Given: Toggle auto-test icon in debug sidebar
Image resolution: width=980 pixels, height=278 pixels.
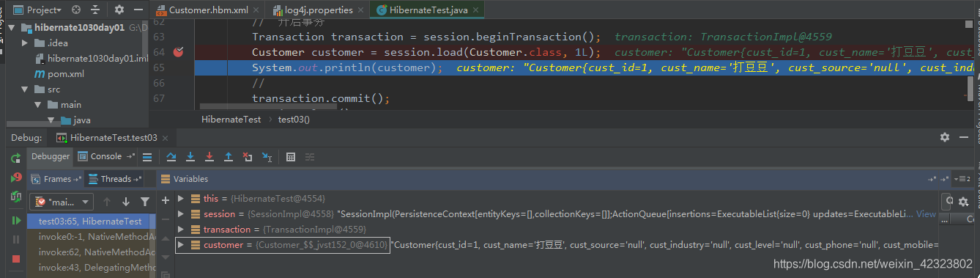Looking at the screenshot, I should point(15,197).
